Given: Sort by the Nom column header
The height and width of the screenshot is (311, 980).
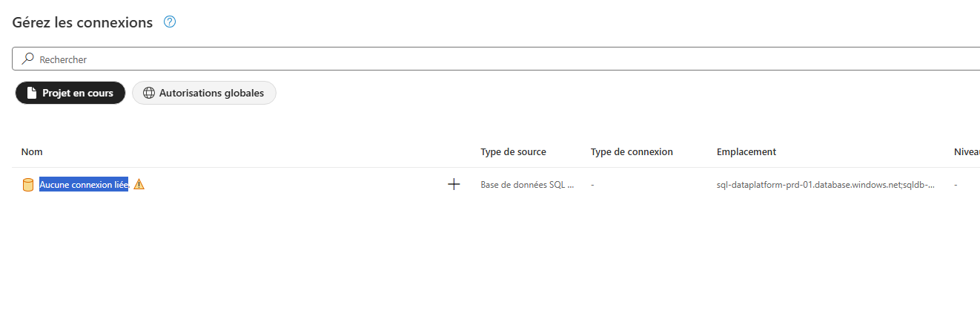Looking at the screenshot, I should (x=32, y=151).
